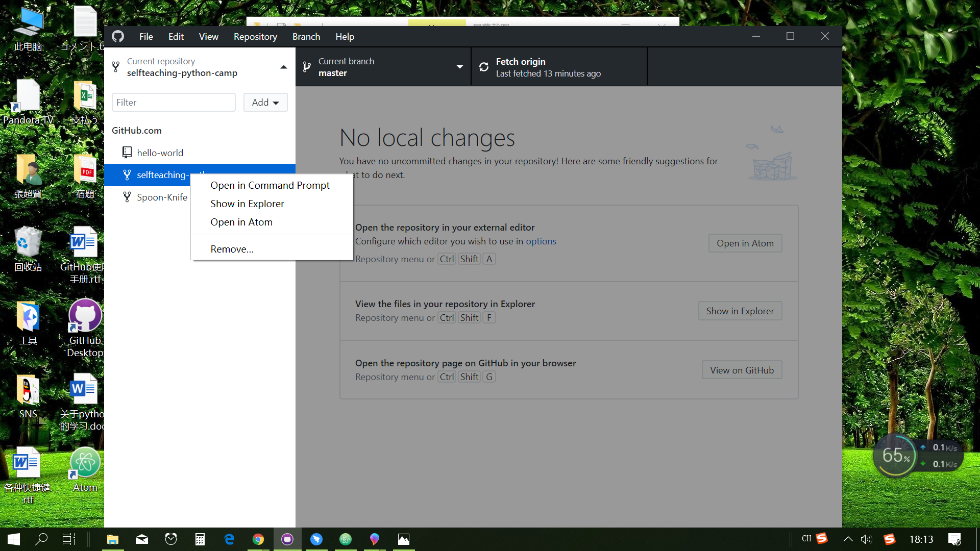Click the Fetch origin sync icon
Viewport: 980px width, 551px height.
click(484, 67)
